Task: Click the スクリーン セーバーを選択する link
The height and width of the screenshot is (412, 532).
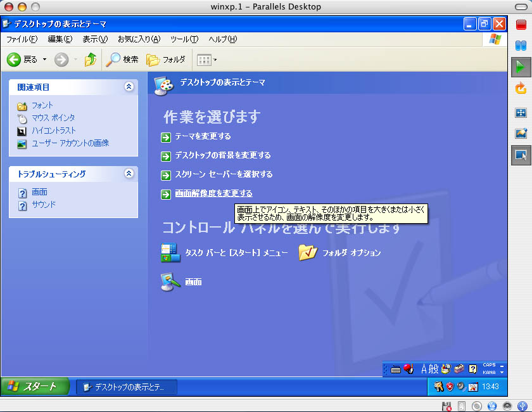Action: (224, 174)
